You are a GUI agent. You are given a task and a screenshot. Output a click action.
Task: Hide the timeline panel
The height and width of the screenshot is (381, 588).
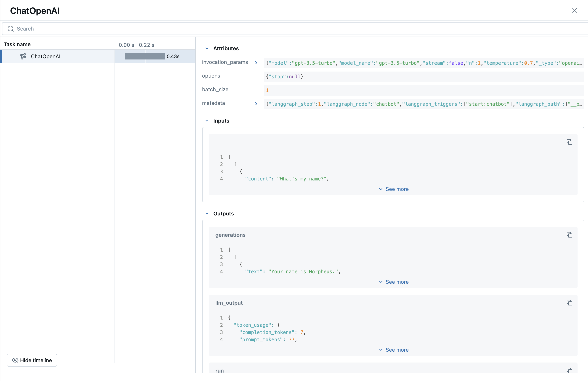32,360
